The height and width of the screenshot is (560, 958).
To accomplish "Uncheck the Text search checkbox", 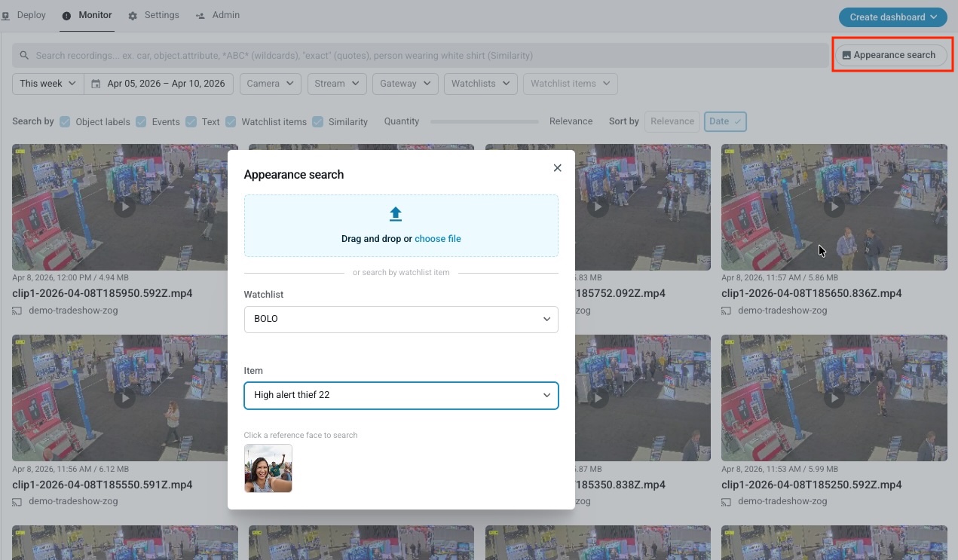I will [x=191, y=121].
